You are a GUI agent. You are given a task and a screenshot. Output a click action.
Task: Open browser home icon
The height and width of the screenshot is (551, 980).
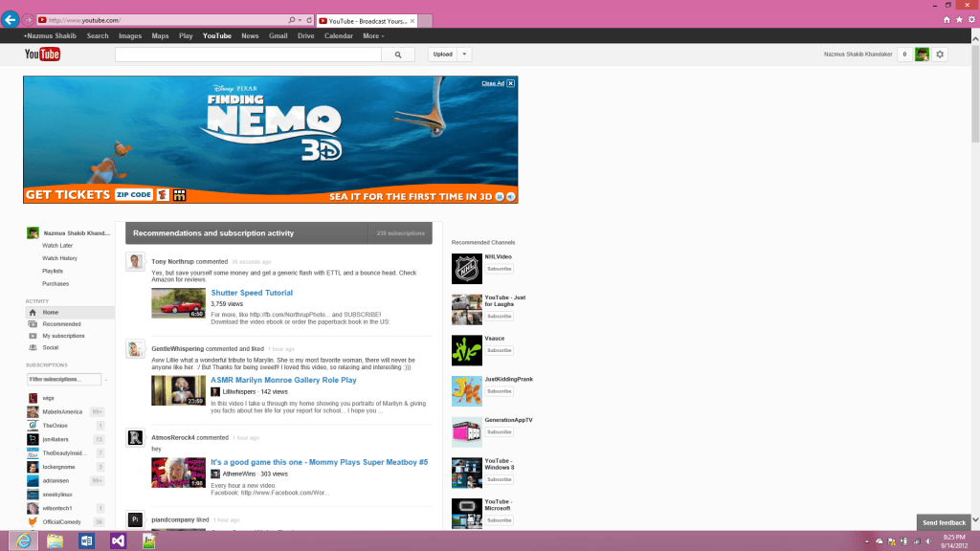(x=947, y=20)
